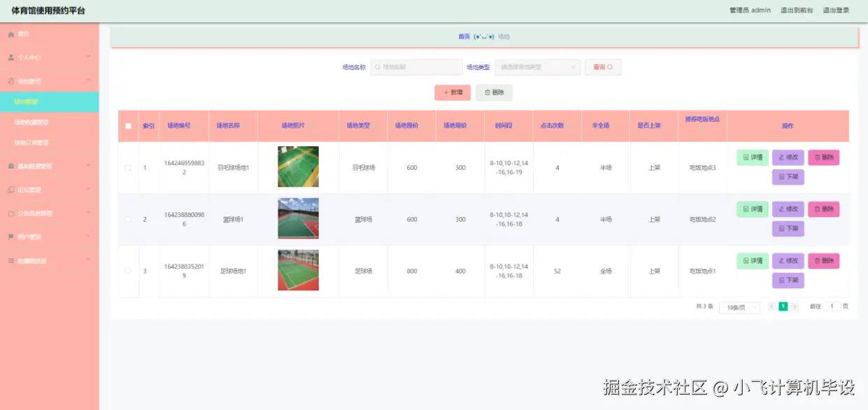The image size is (868, 410).
Task: Click the 吃饭地点3 cell text
Action: (x=703, y=168)
